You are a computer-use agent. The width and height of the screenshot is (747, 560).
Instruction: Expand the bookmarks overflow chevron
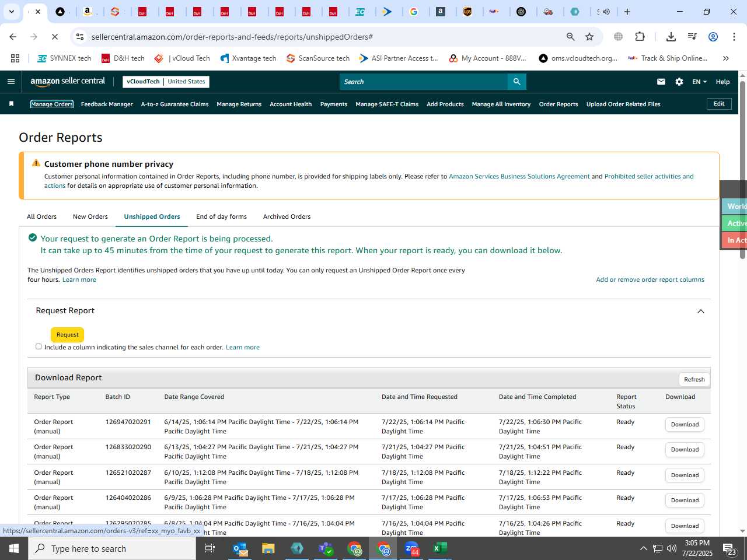726,58
